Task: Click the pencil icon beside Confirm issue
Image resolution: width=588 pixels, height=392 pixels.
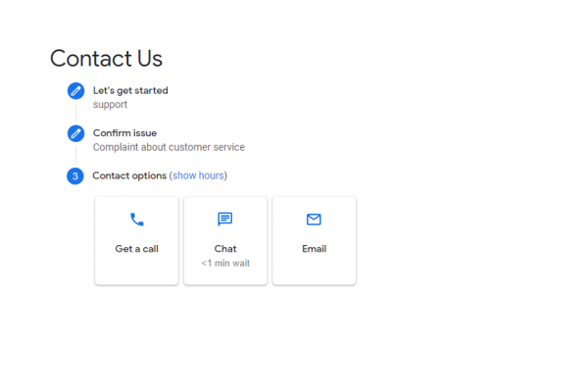Action: coord(75,133)
